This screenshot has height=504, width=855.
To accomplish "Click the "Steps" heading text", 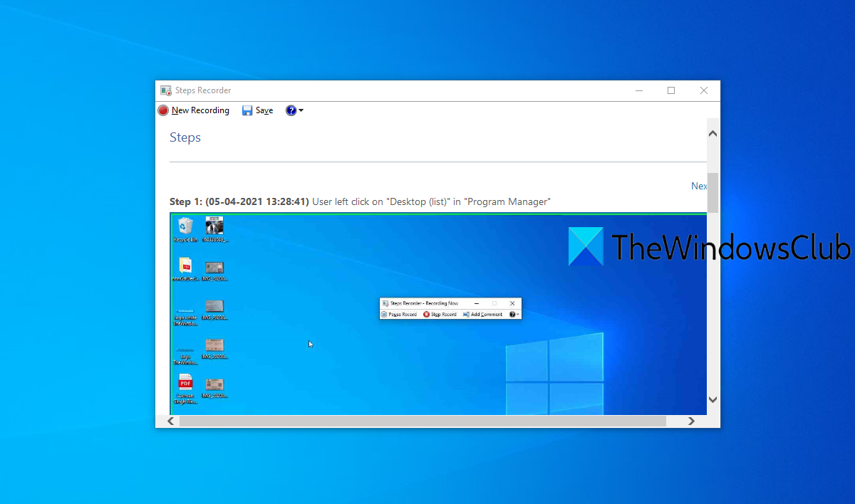I will tap(185, 137).
